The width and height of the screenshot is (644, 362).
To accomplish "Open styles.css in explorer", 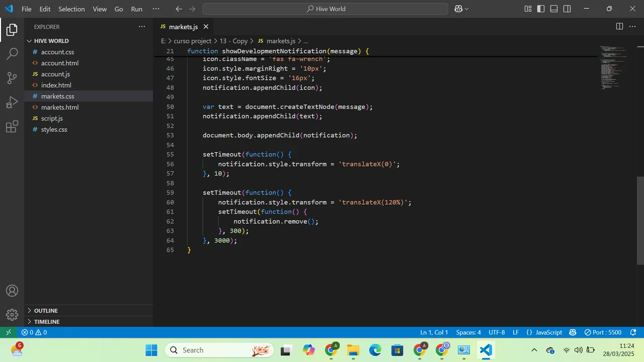I will [89, 129].
